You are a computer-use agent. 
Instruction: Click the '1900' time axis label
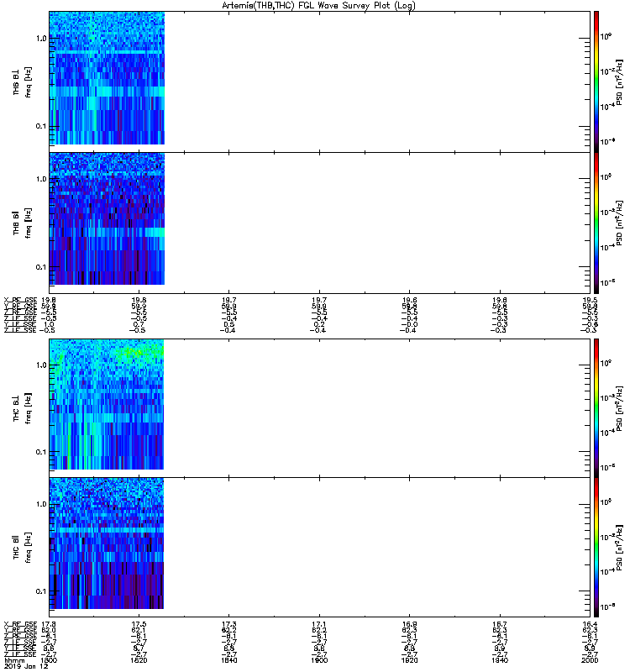pyautogui.click(x=319, y=660)
